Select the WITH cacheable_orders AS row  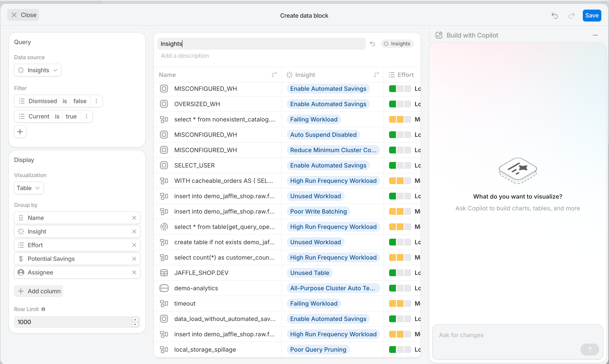pyautogui.click(x=287, y=181)
